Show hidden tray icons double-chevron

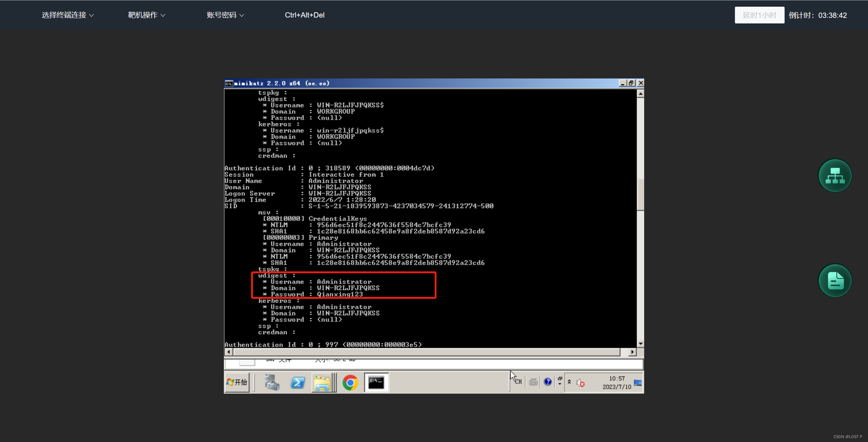[x=569, y=382]
